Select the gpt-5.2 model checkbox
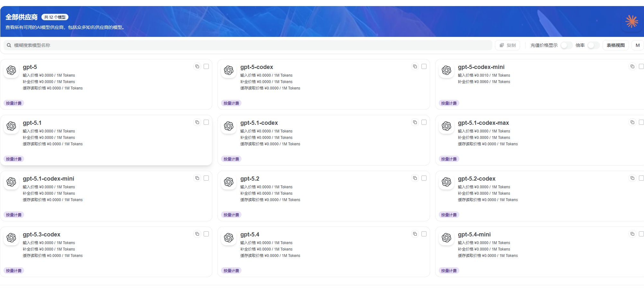This screenshot has width=644, height=290. pos(424,178)
